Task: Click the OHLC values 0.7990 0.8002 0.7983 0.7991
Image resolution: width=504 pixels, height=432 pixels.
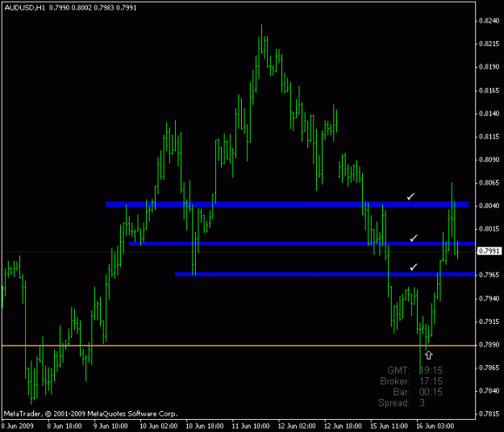Action: tap(93, 8)
